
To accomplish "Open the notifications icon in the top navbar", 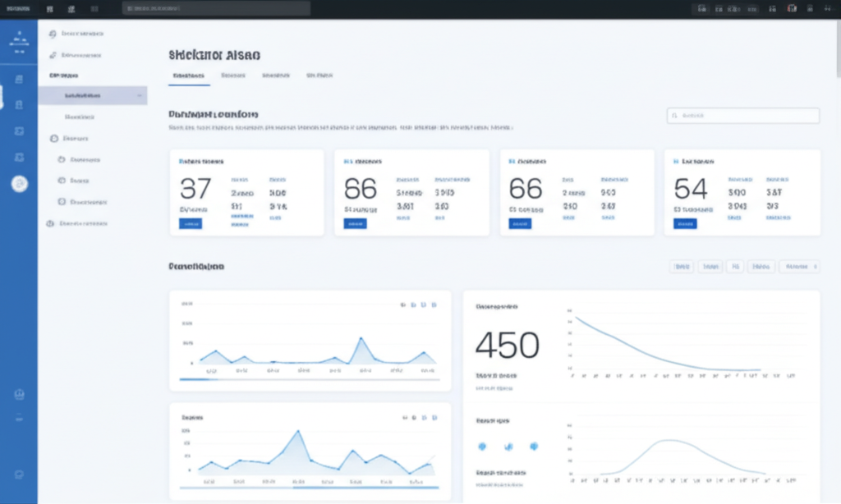I will 772,8.
